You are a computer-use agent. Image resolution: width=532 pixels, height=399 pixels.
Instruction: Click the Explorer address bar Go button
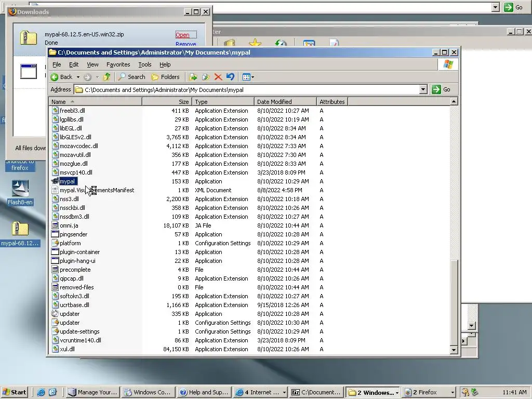441,89
